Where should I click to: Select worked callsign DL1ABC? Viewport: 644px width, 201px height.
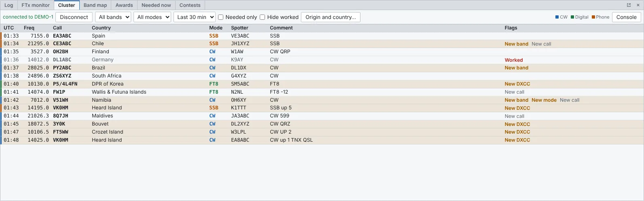pos(62,60)
